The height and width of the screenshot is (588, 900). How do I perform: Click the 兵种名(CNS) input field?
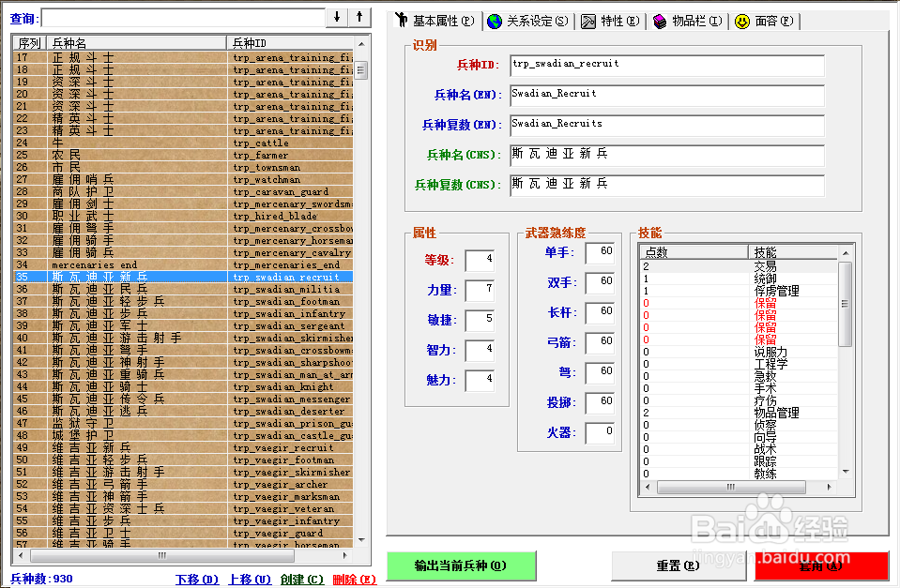tap(667, 155)
